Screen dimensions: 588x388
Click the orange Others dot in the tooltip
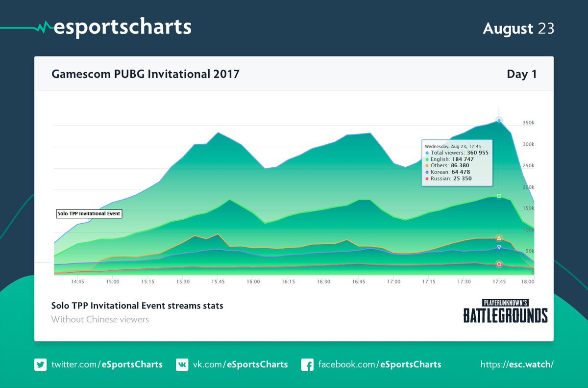tap(427, 166)
